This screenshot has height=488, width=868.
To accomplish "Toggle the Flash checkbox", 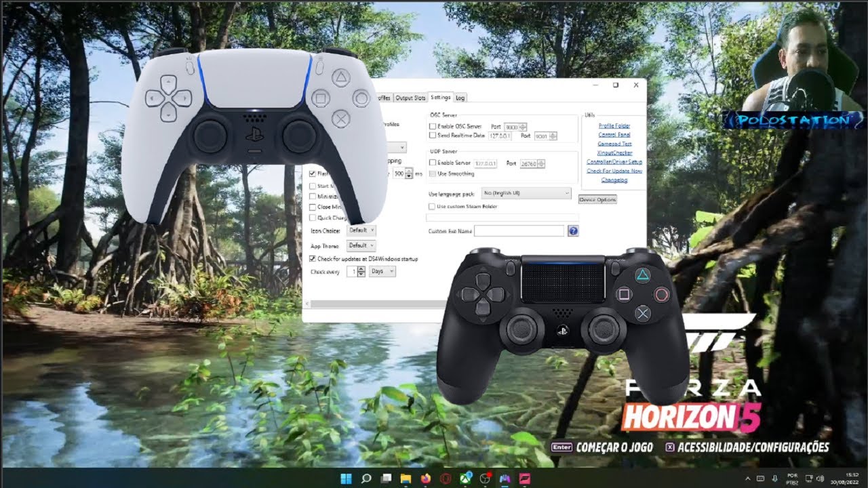I will click(313, 174).
